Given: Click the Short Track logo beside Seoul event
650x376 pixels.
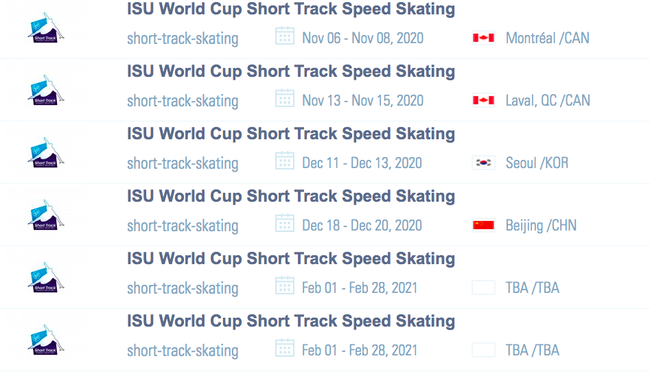Looking at the screenshot, I should (46, 153).
